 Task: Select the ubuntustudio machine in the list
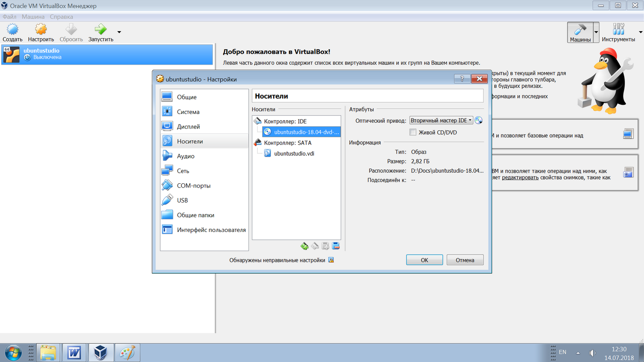click(107, 54)
